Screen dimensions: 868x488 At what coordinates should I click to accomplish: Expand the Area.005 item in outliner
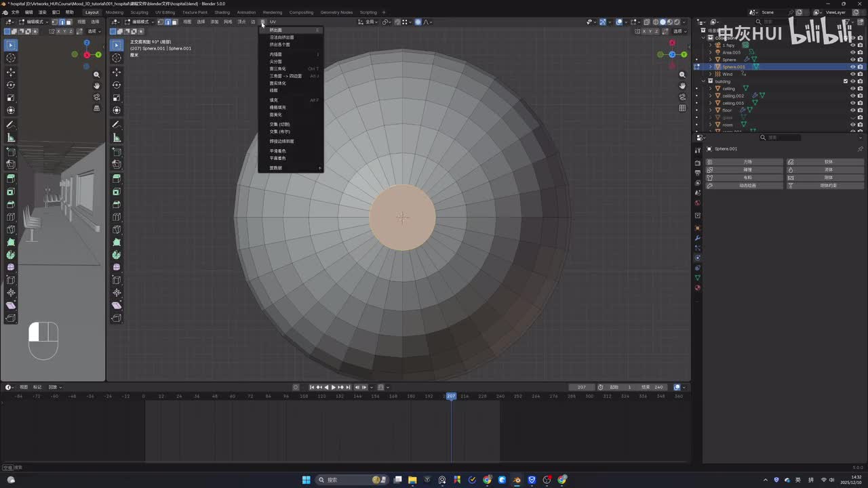pos(711,52)
